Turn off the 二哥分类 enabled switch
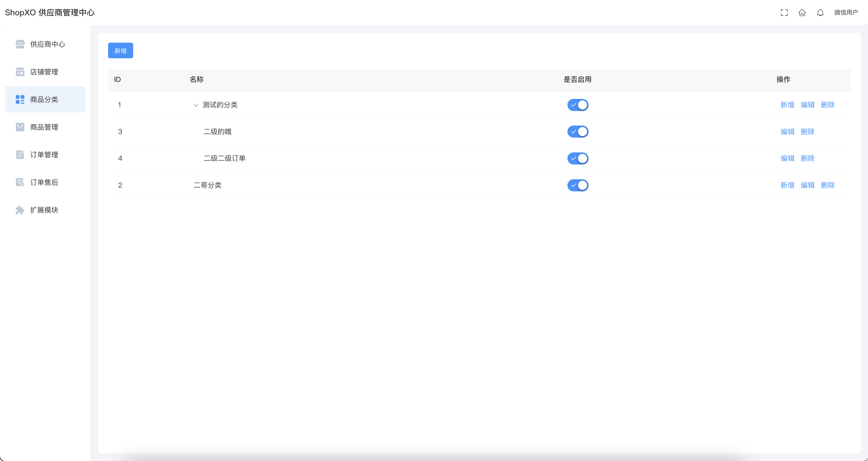Viewport: 868px width, 461px height. pos(577,185)
